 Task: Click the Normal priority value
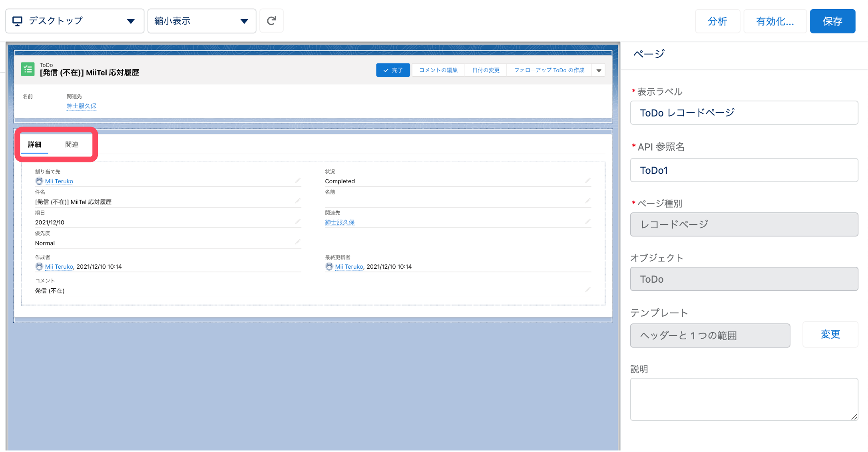tap(45, 243)
